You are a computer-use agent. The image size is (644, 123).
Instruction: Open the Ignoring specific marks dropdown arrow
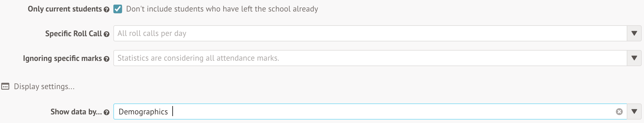tap(634, 58)
